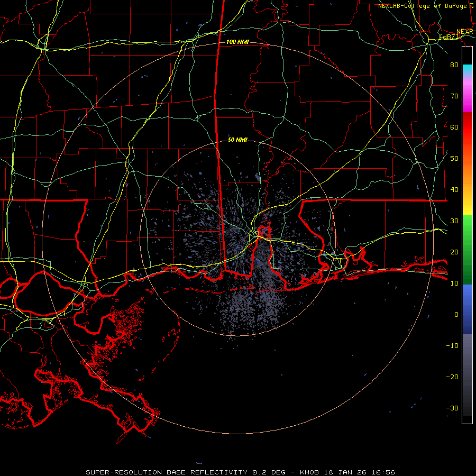Screen dimensions: 476x476
Task: Click the "KMOB" station identifier in caption
Action: point(310,472)
